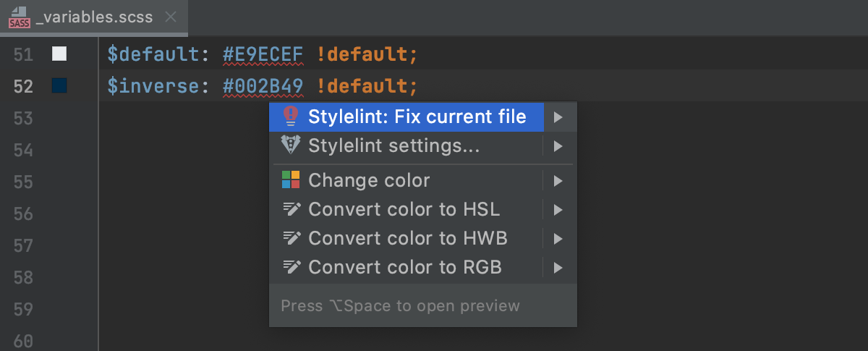Choose Convert color to HWB option
The image size is (868, 351).
[x=407, y=238]
